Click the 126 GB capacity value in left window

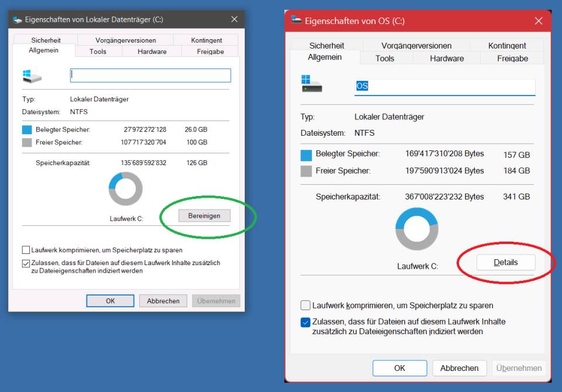(x=197, y=163)
